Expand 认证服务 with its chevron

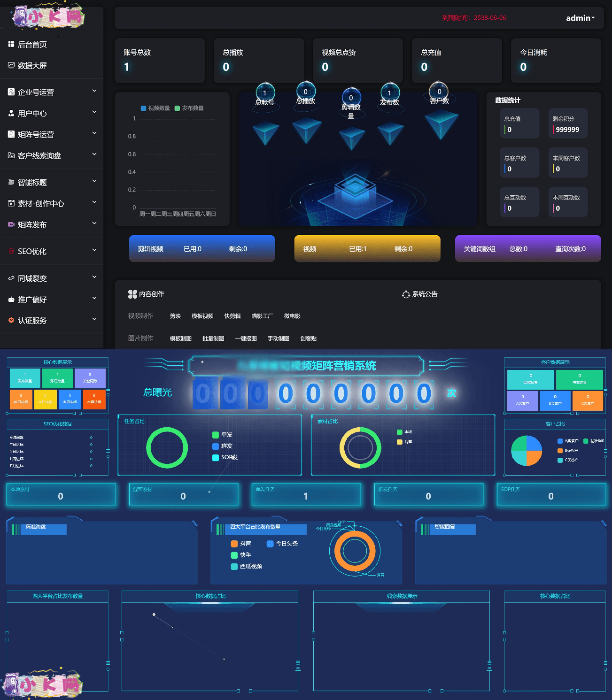click(x=94, y=319)
